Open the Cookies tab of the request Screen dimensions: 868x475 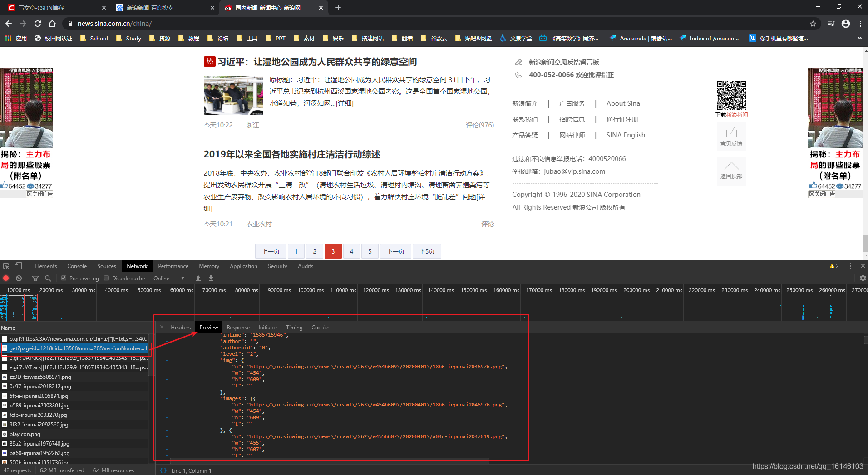pyautogui.click(x=321, y=328)
